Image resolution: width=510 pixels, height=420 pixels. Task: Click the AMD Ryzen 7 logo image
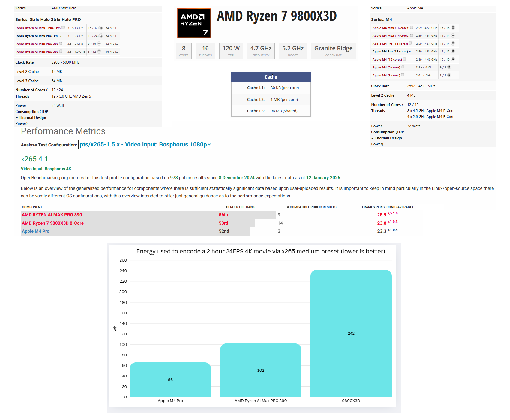point(194,23)
